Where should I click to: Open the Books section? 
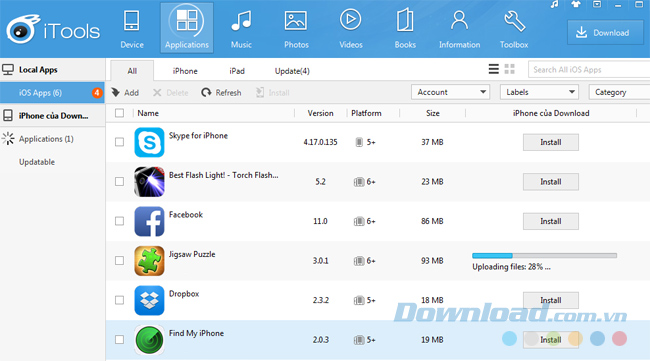(x=405, y=29)
